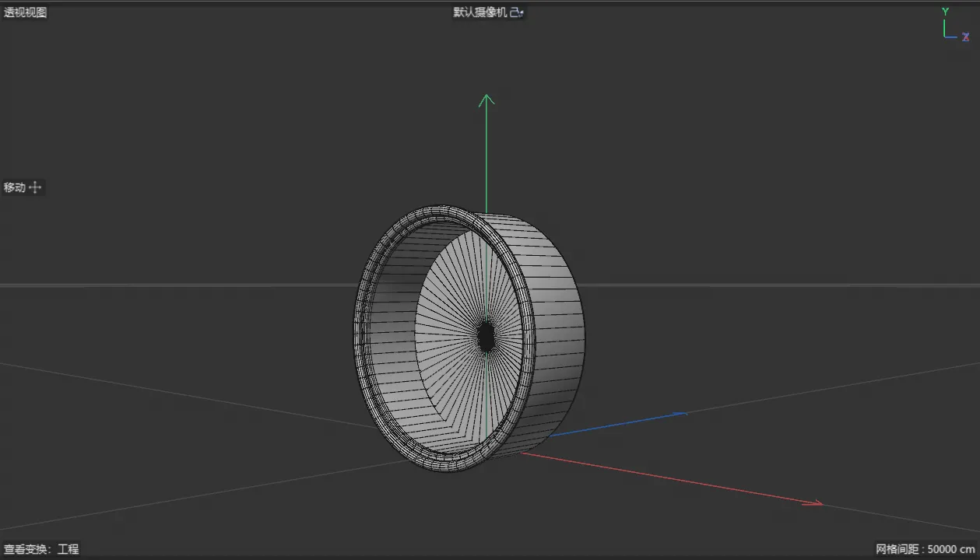Click the move tool cross icon beside 移动

[x=36, y=187]
